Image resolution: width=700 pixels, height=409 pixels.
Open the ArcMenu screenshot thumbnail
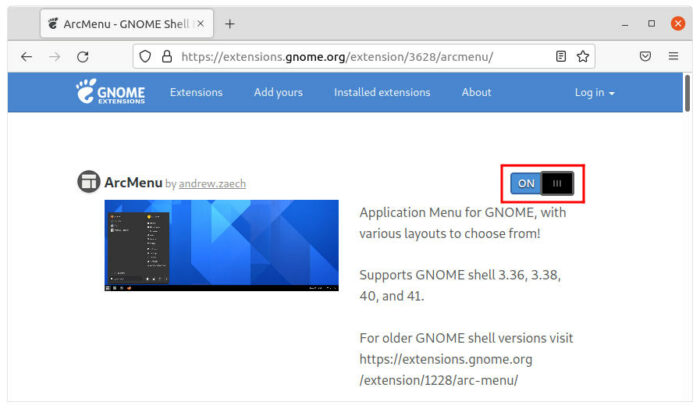(x=221, y=246)
